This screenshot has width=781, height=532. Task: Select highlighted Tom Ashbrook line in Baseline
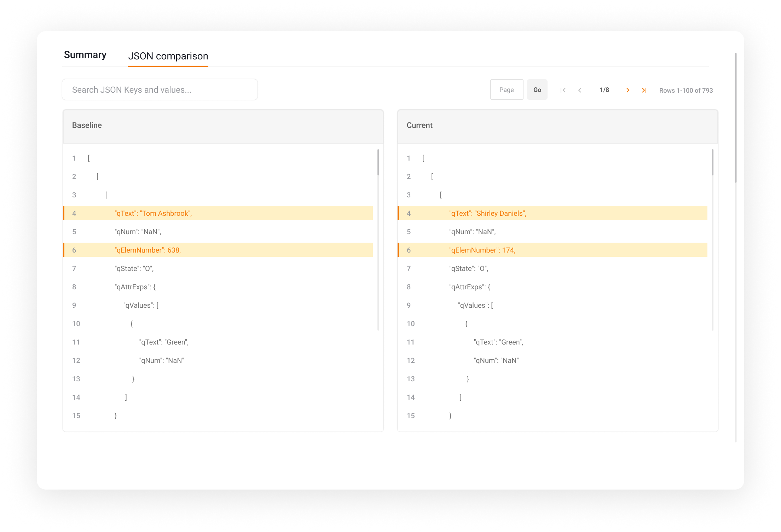tap(153, 213)
